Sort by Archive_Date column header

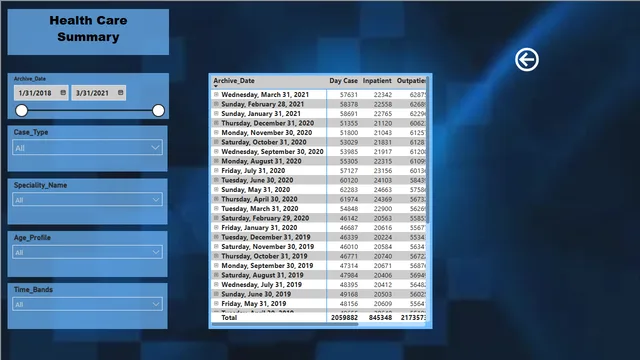click(234, 81)
